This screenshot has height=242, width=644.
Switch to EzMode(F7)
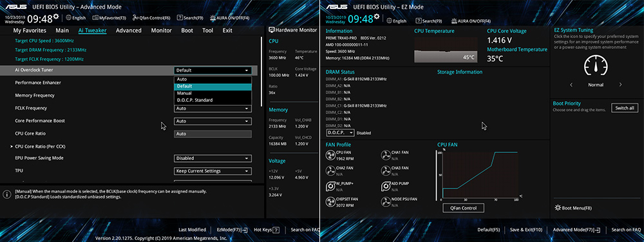[232, 230]
